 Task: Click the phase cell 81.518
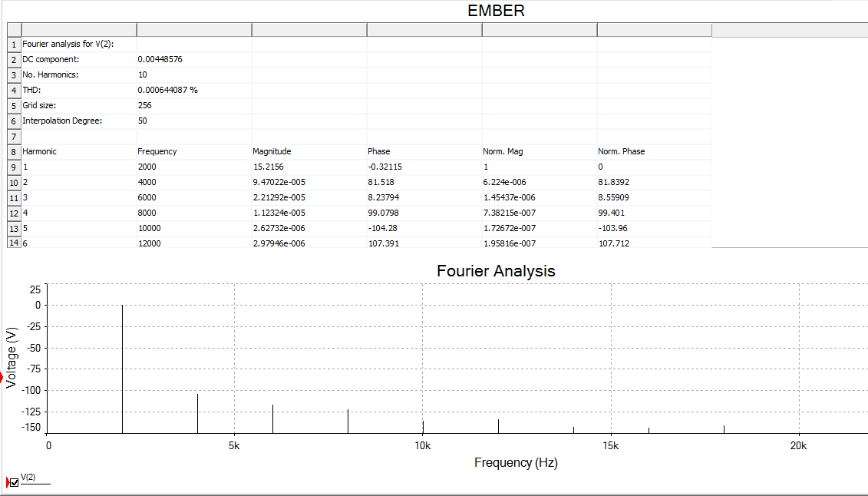(x=424, y=182)
